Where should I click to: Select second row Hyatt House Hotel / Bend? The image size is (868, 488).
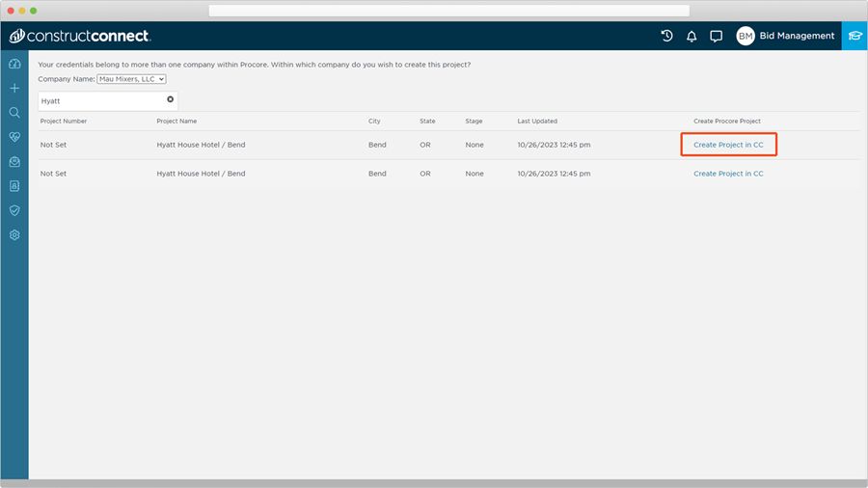pyautogui.click(x=201, y=174)
